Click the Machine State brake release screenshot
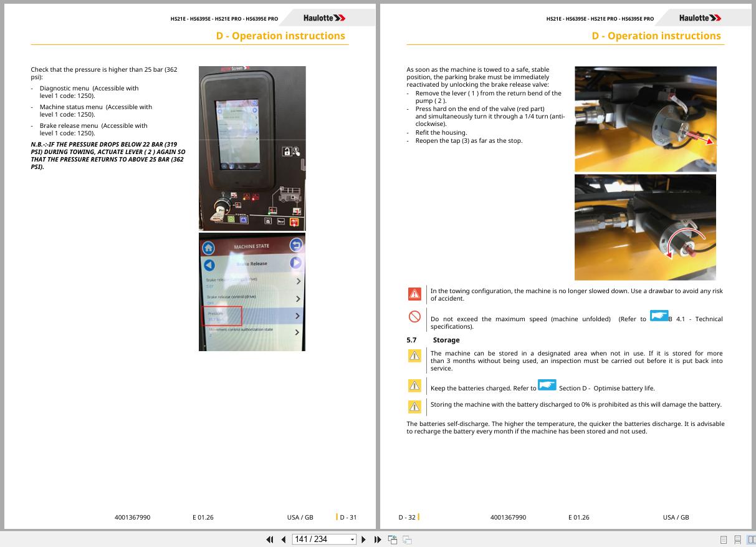Viewport: 756px width, 547px height. tap(252, 292)
